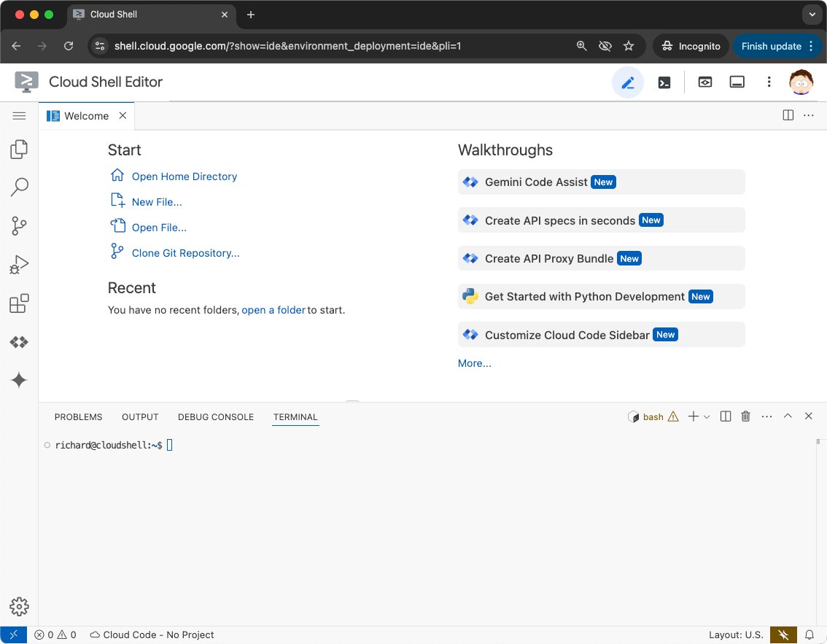Click the browser address bar URL
The height and width of the screenshot is (644, 827).
[x=287, y=46]
